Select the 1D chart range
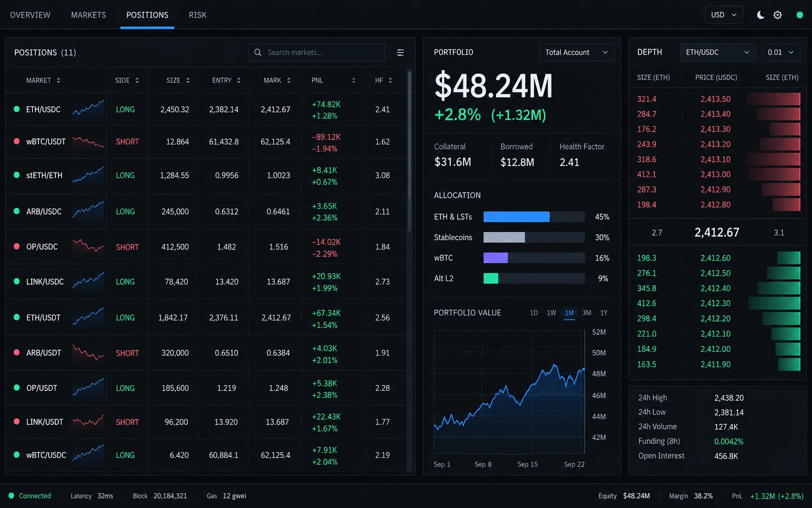The width and height of the screenshot is (812, 508). 534,313
